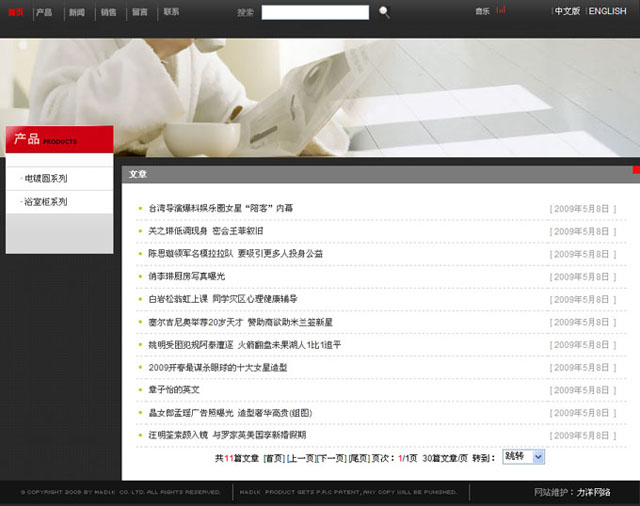Click the red corner marker on 文章 header
This screenshot has width=640, height=506.
(x=635, y=170)
